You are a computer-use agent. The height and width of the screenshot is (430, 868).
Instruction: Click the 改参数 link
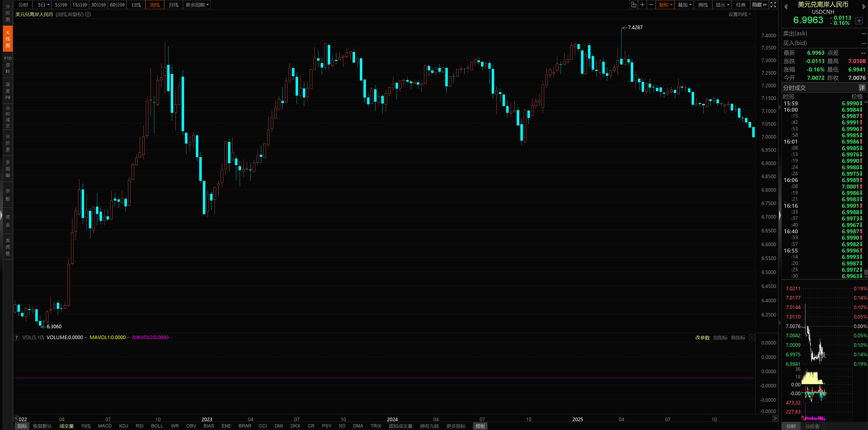[702, 337]
